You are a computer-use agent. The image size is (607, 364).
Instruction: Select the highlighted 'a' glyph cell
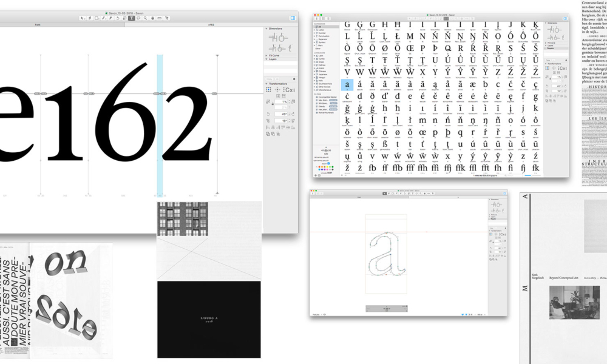click(x=347, y=85)
